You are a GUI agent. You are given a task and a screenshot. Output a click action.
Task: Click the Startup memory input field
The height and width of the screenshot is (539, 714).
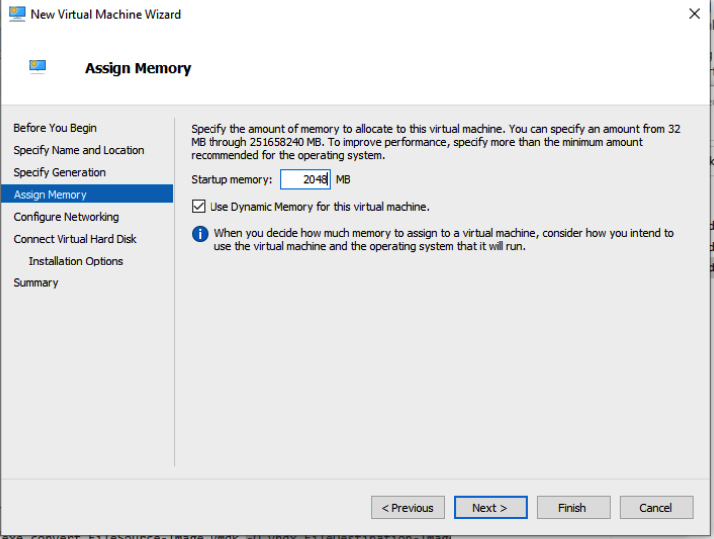[x=306, y=179]
